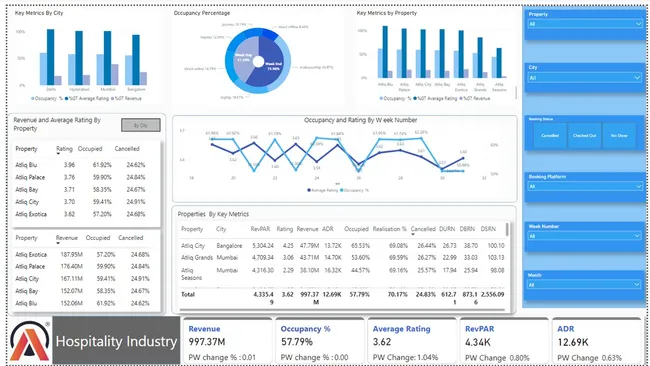The height and width of the screenshot is (366, 650).
Task: Sort first table by Cancelled column header
Action: point(127,149)
